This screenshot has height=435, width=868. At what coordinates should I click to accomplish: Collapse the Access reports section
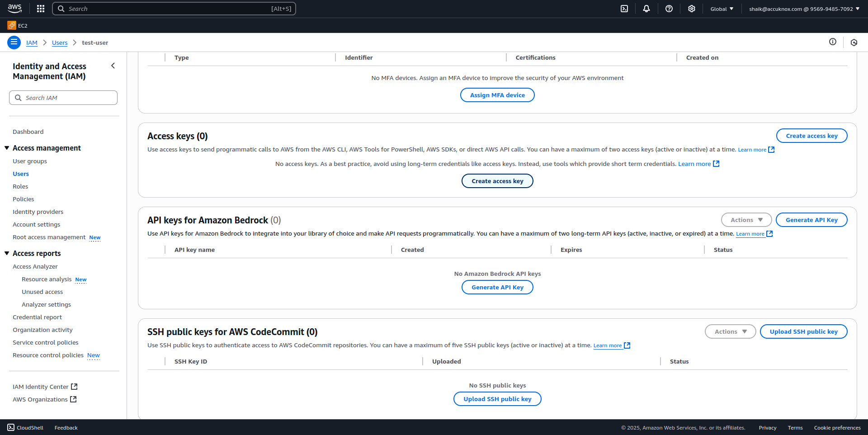click(7, 253)
